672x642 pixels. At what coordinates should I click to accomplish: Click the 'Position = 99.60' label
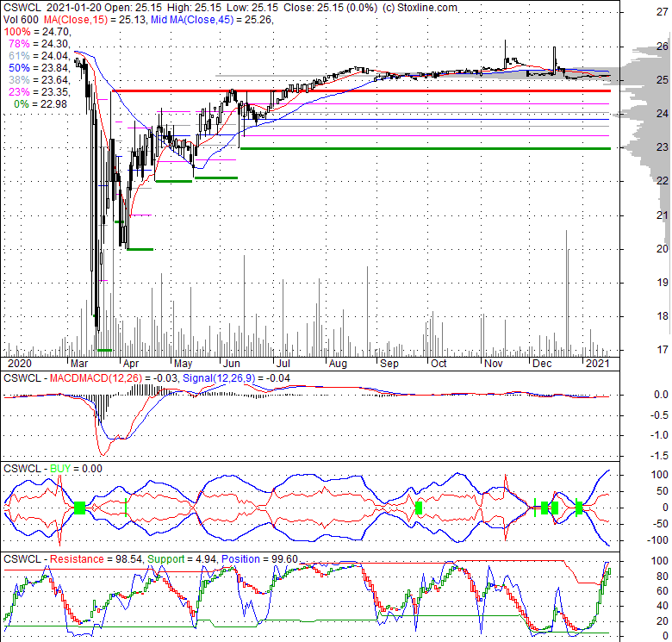pyautogui.click(x=259, y=559)
